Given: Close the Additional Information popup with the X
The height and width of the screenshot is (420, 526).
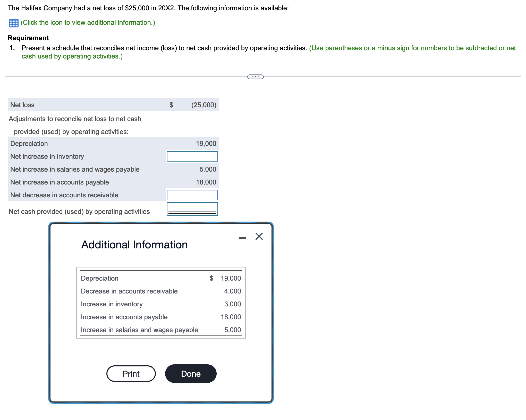Looking at the screenshot, I should [259, 236].
